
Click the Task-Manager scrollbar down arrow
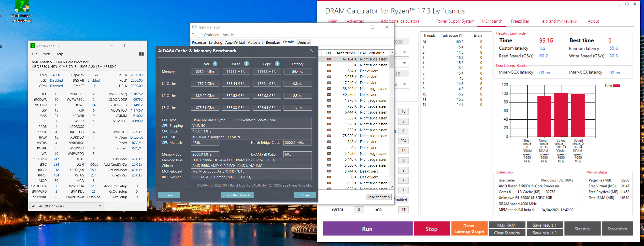pyautogui.click(x=391, y=187)
